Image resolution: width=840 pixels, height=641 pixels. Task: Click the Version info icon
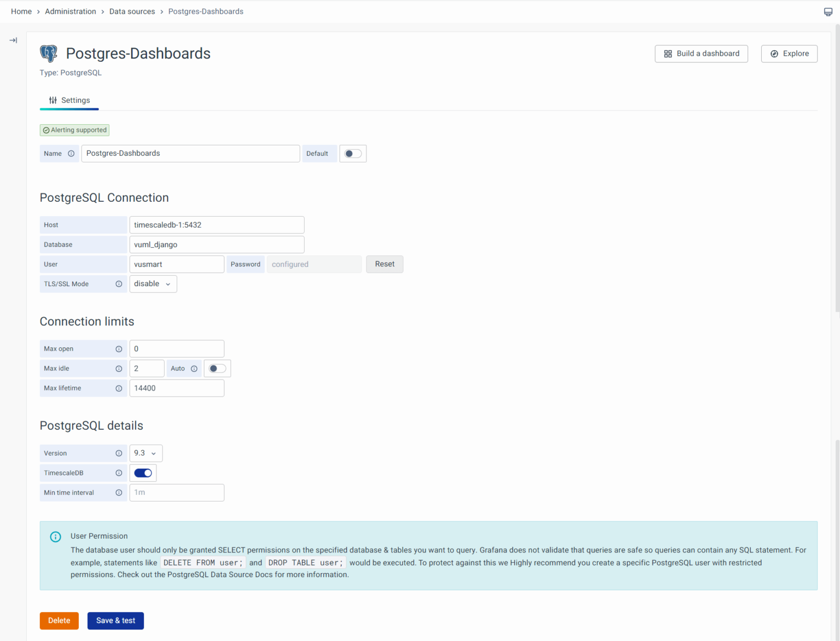point(119,453)
